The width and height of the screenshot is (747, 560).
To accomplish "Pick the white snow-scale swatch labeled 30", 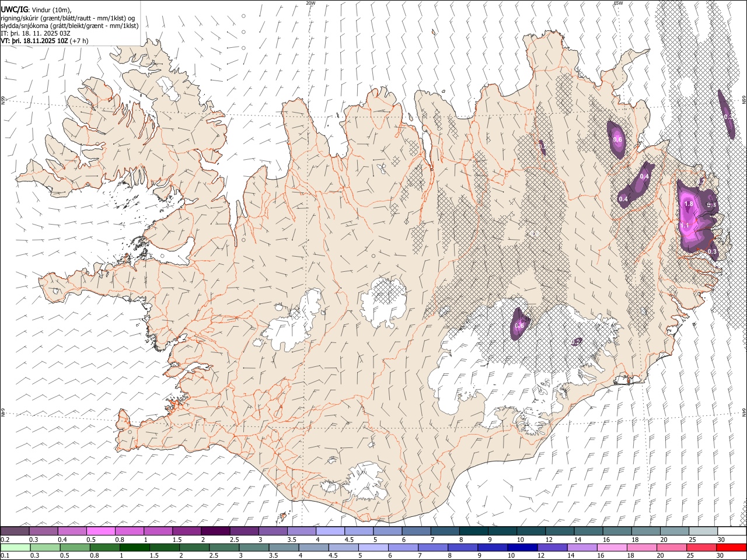I will tap(732, 531).
